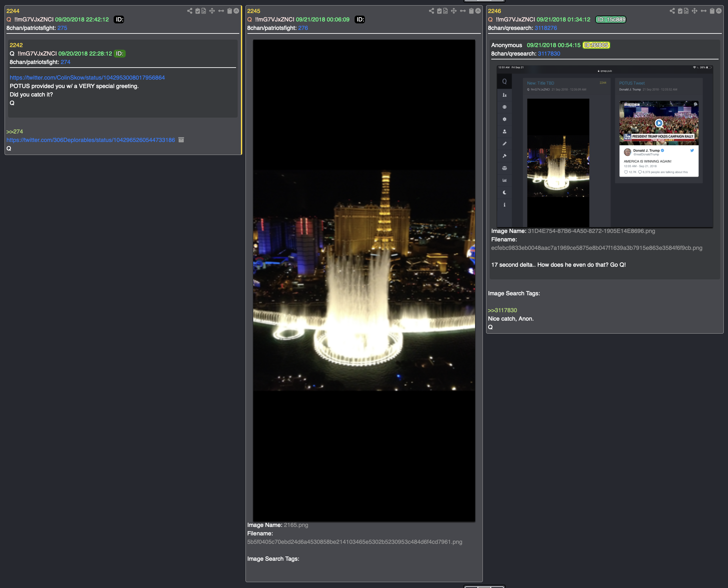Screen dimensions: 728x588
Task: Click clipboard-check icon on post 2245
Action: click(x=439, y=11)
